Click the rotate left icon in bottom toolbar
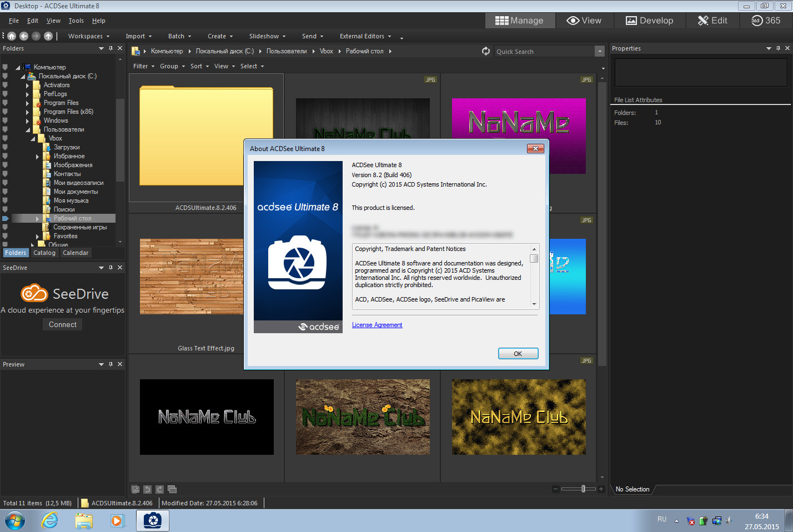793x532 pixels. [147, 489]
